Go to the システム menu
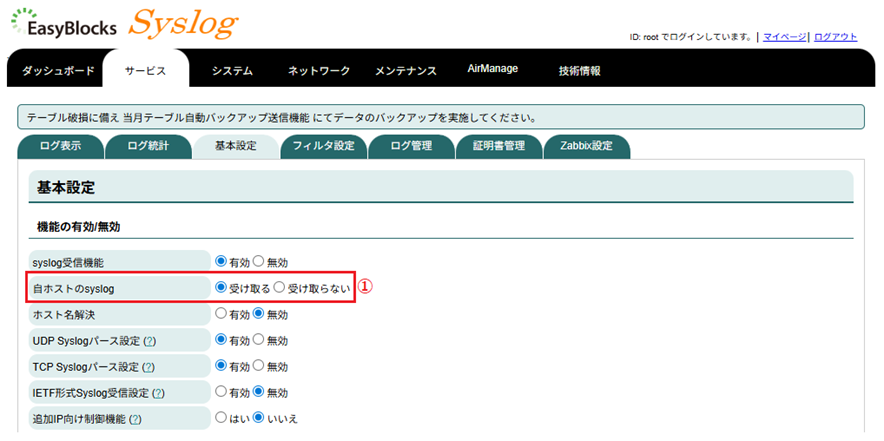 click(232, 72)
